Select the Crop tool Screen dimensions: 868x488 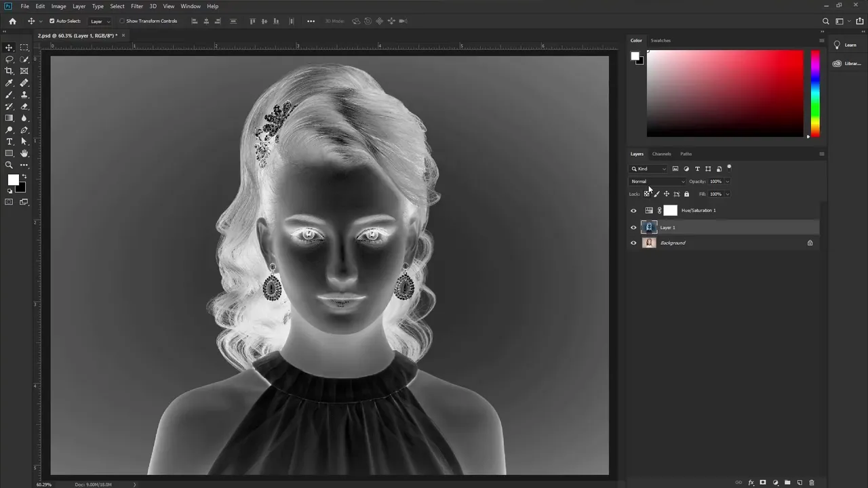click(9, 70)
